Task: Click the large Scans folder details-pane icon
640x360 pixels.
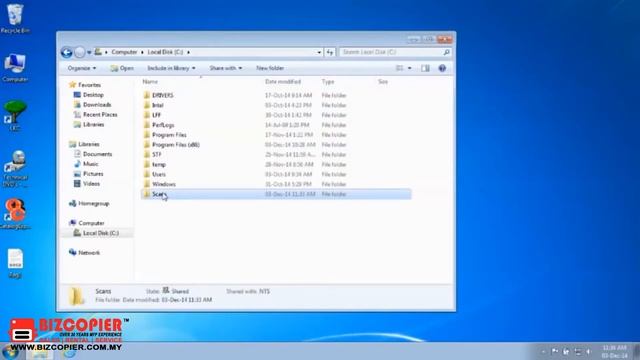Action: pos(76,296)
